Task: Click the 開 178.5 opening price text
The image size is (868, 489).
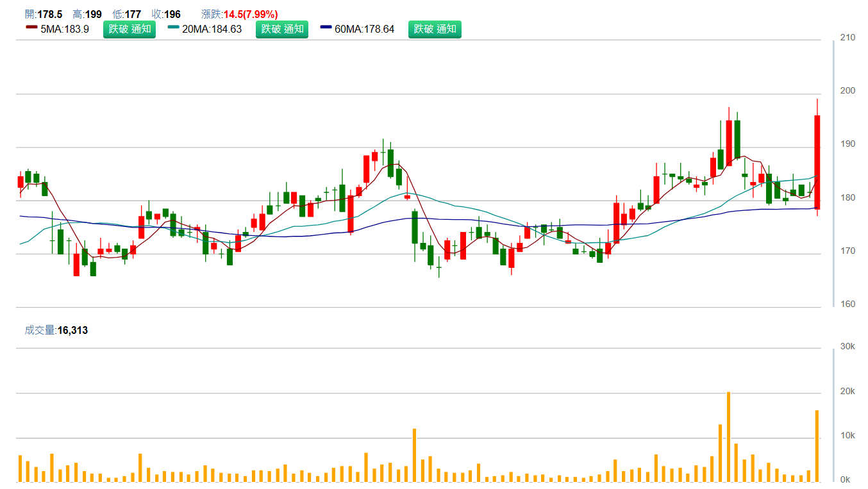Action: [44, 14]
